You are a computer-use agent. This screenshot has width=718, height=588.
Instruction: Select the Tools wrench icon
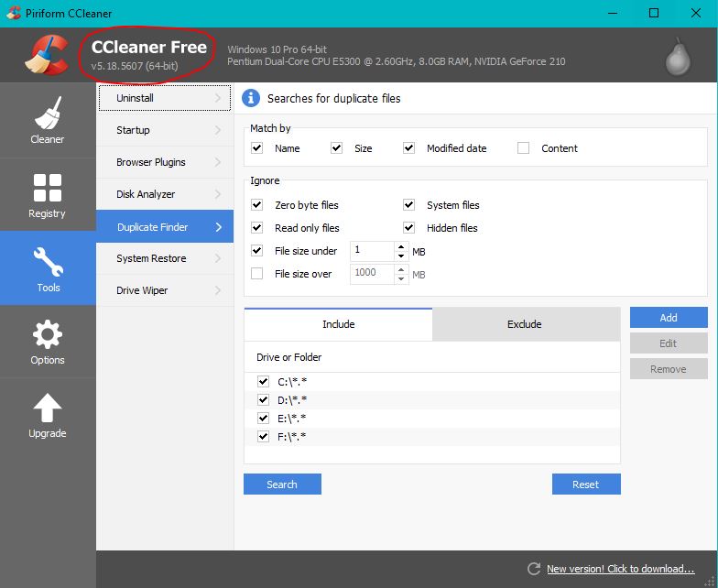48,262
